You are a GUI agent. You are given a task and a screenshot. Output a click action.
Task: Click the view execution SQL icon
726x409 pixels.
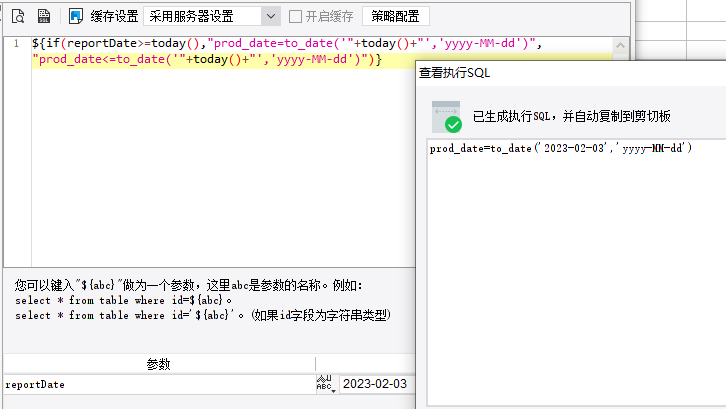click(44, 16)
